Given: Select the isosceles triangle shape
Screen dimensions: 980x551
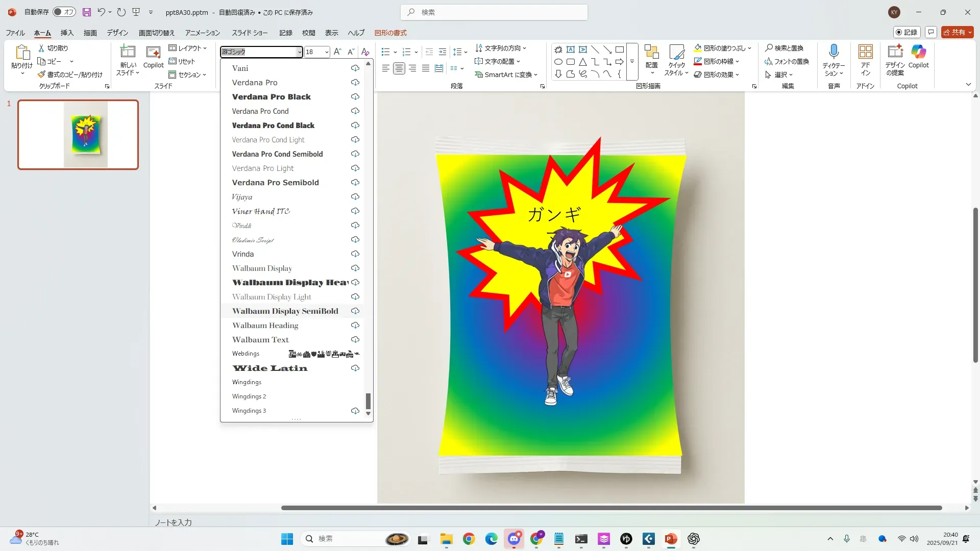Looking at the screenshot, I should point(582,62).
